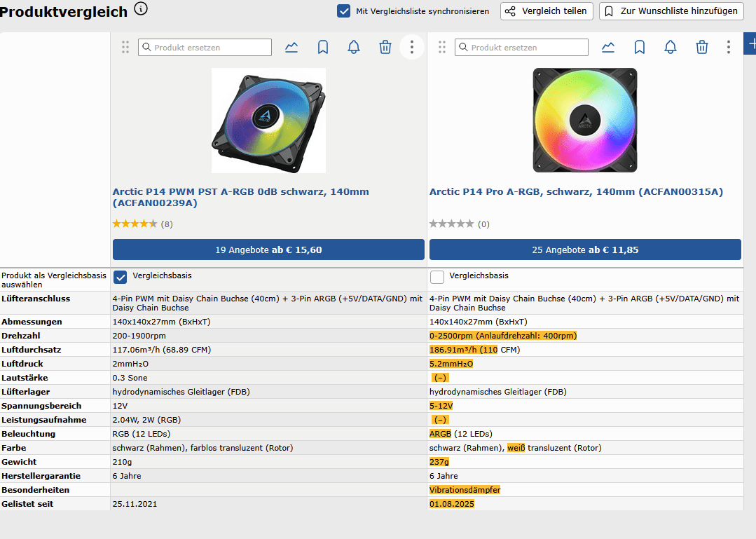The image size is (756, 539).
Task: Click the Produktvergleich heading
Action: click(x=63, y=12)
